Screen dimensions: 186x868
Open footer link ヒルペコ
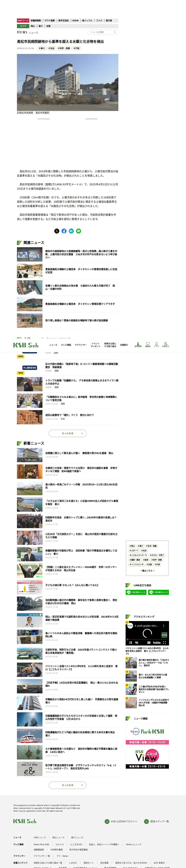pyautogui.click(x=59, y=844)
